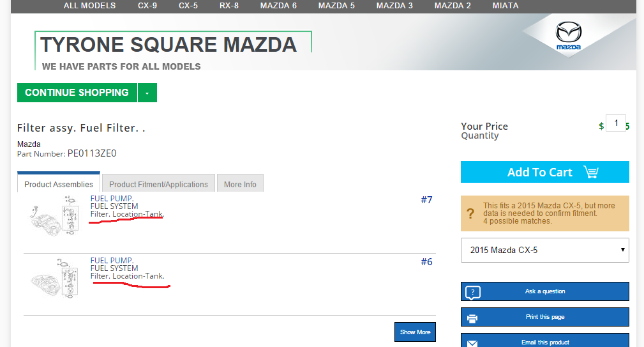644x347 pixels.
Task: Open the Continue Shopping dropdown arrow
Action: 147,93
